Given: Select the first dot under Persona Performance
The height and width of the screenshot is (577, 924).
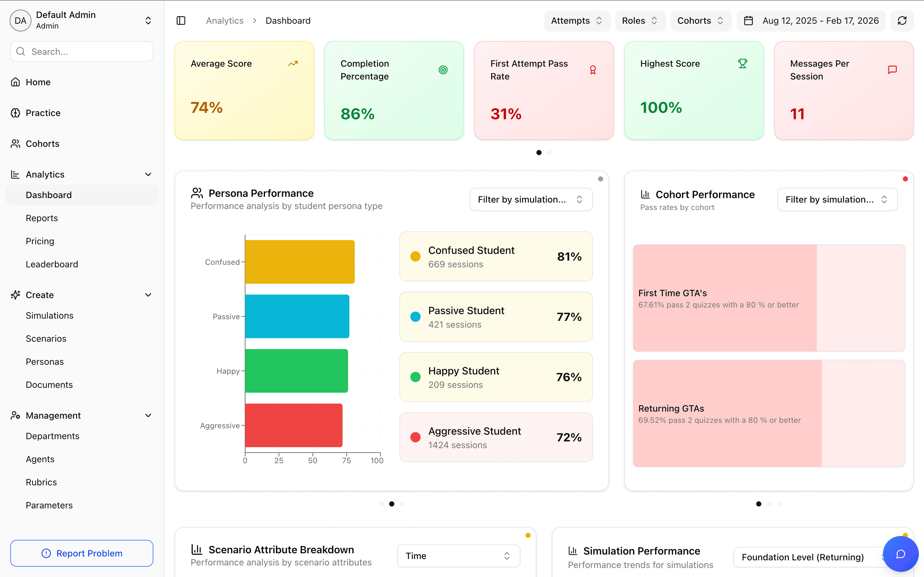Looking at the screenshot, I should coord(381,504).
